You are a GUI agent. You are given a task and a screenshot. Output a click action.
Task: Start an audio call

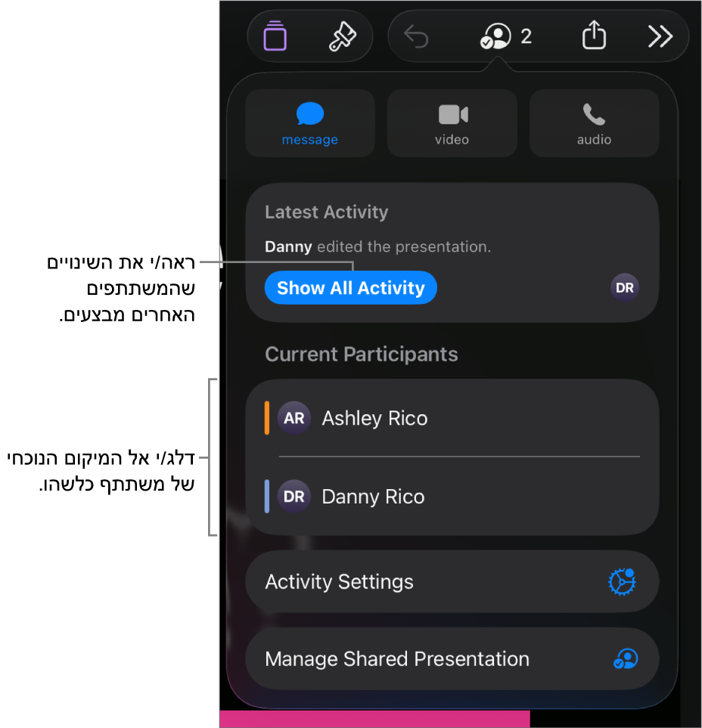[595, 123]
